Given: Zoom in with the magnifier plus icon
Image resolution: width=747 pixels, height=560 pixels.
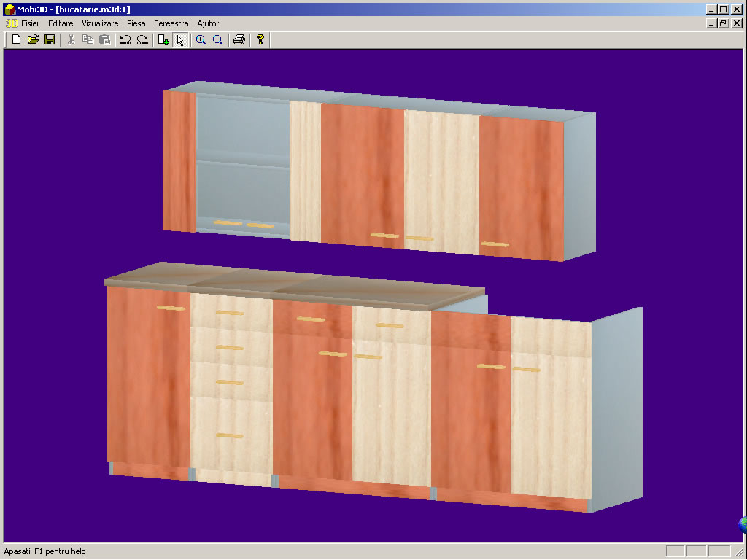Looking at the screenshot, I should click(x=201, y=39).
